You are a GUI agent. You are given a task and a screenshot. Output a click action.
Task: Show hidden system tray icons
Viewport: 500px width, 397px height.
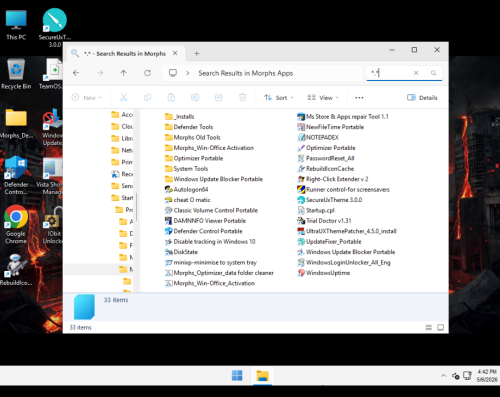coord(443,376)
